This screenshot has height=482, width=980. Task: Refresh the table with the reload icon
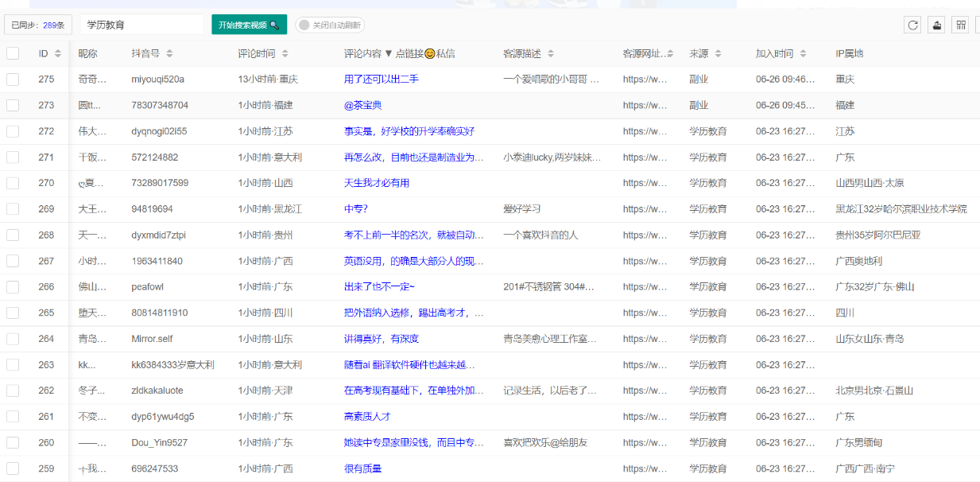pos(913,25)
